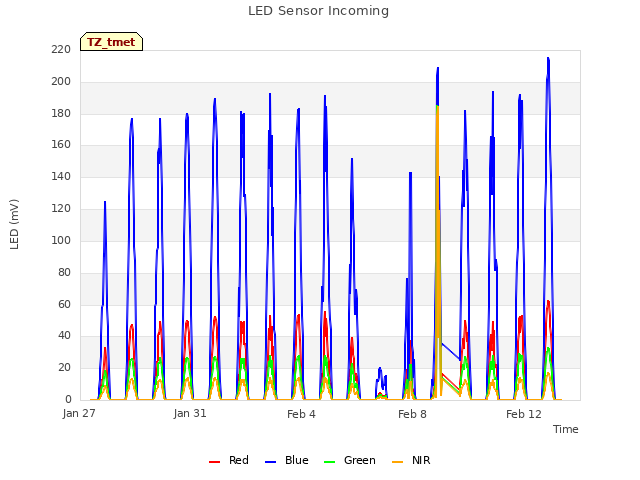The width and height of the screenshot is (640, 480).
Task: Click the 60 y-axis tick label
Action: tap(64, 304)
